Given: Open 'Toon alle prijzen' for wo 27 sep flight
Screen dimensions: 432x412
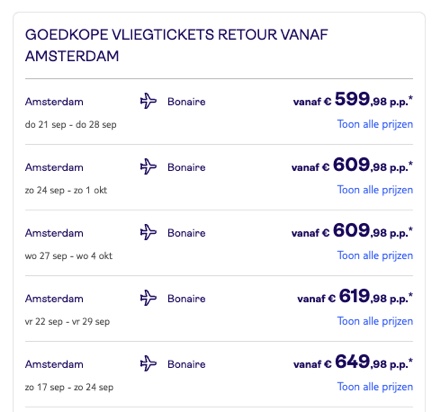Looking at the screenshot, I should 375,256.
